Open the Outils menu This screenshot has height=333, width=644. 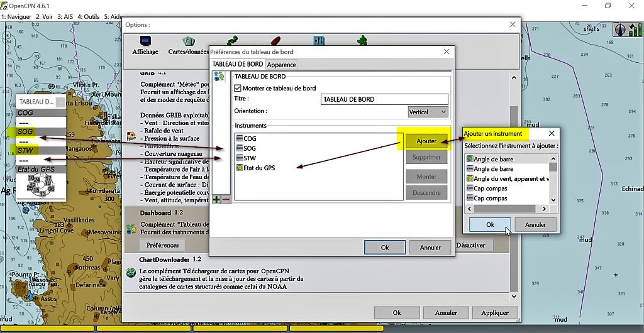click(89, 17)
